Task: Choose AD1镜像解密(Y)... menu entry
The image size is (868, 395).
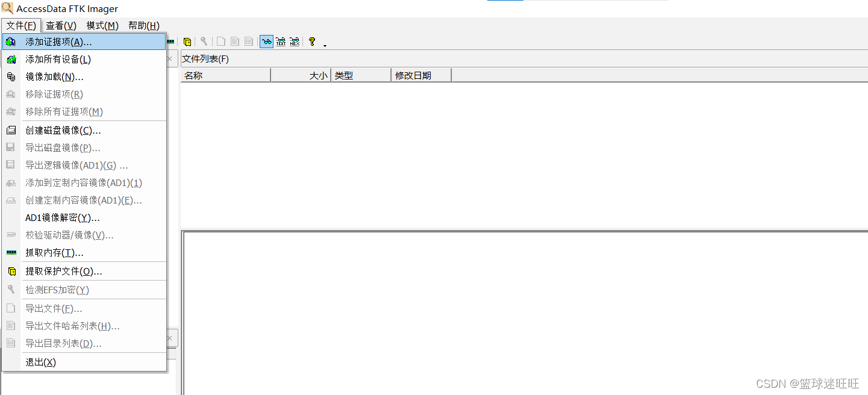Action: (x=84, y=217)
